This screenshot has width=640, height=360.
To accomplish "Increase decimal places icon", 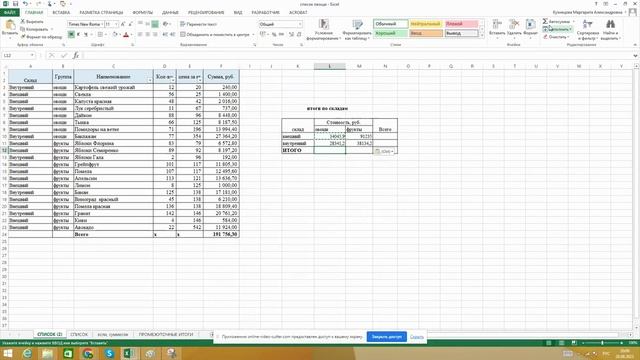I will click(291, 34).
